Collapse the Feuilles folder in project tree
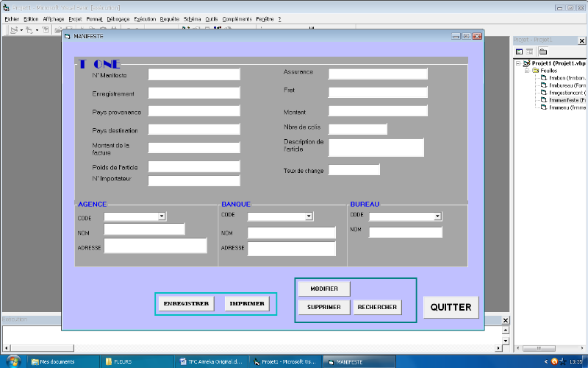 point(527,71)
